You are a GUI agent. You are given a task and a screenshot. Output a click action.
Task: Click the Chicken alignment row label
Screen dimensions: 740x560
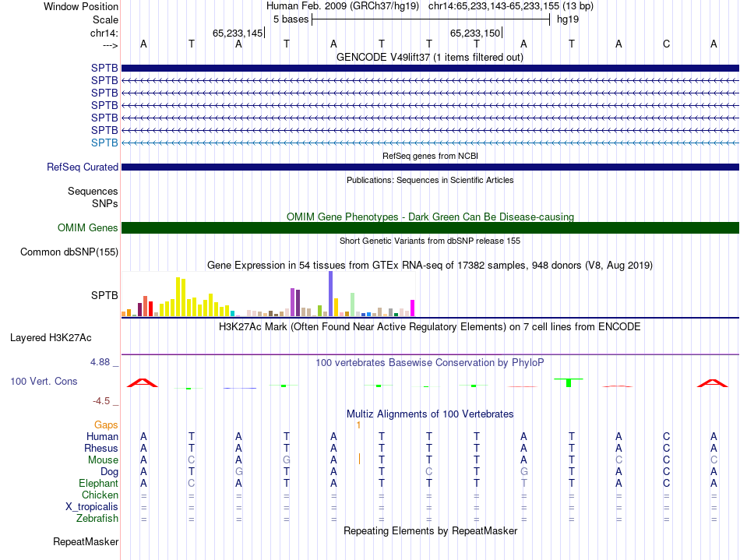click(100, 495)
